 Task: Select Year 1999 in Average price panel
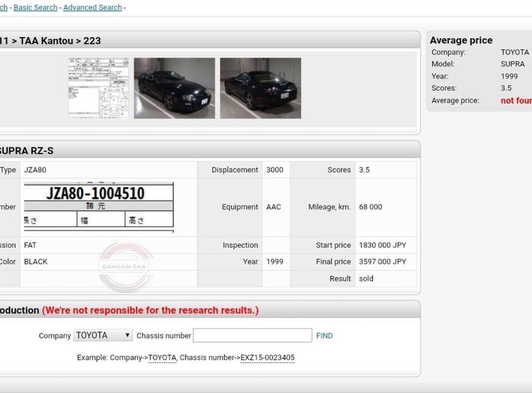pyautogui.click(x=509, y=76)
